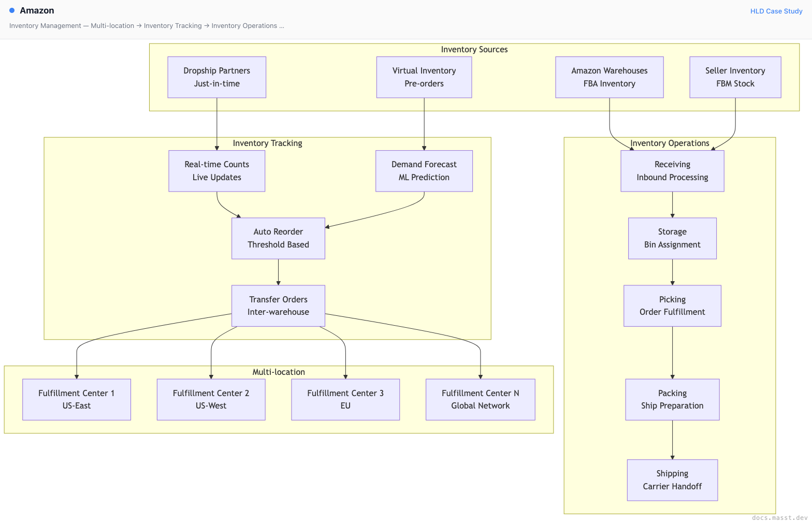The width and height of the screenshot is (812, 524).
Task: Click the Seller Inventory FBM Stock node
Action: click(735, 77)
